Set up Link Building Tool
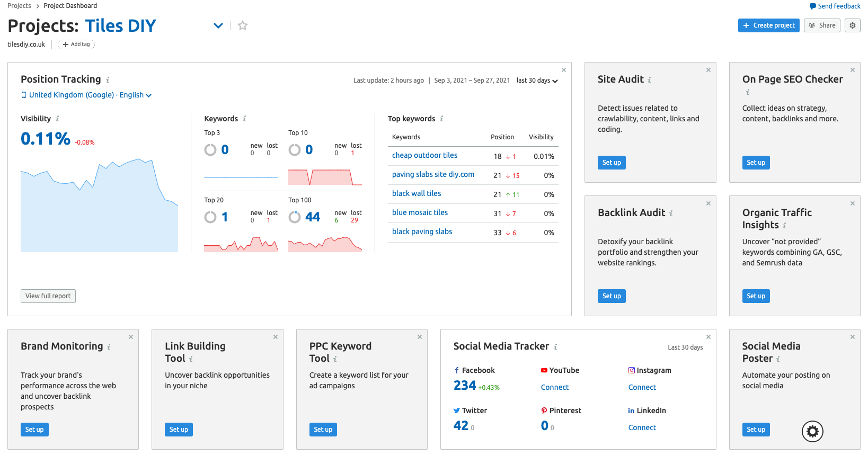The width and height of the screenshot is (868, 455). (x=179, y=430)
